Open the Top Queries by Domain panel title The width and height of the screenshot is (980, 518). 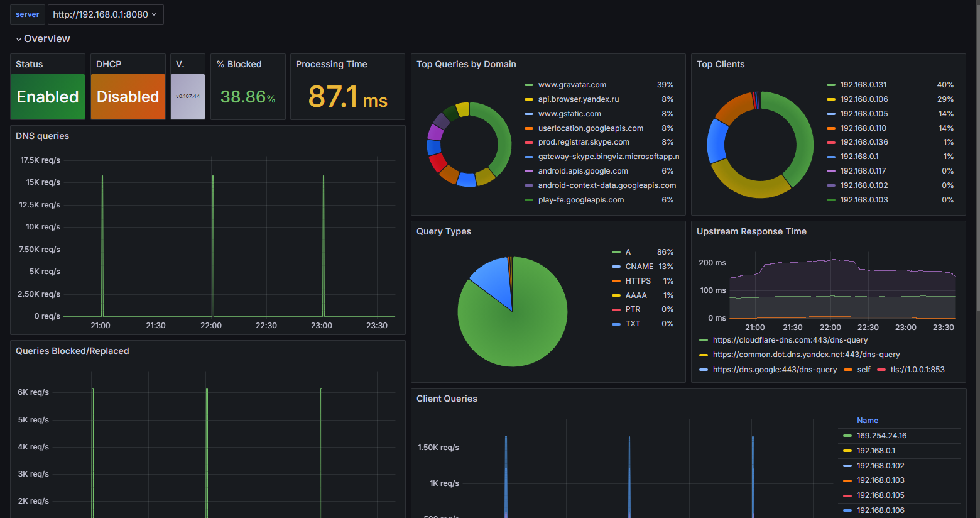466,64
